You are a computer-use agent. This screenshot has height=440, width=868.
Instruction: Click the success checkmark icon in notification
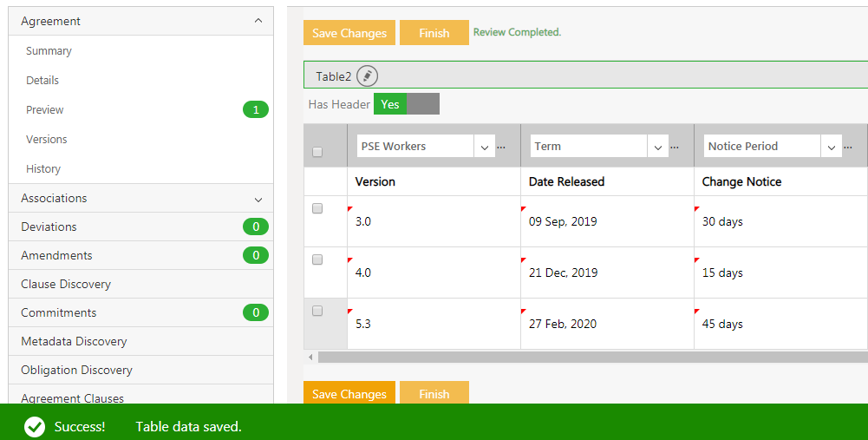click(35, 427)
